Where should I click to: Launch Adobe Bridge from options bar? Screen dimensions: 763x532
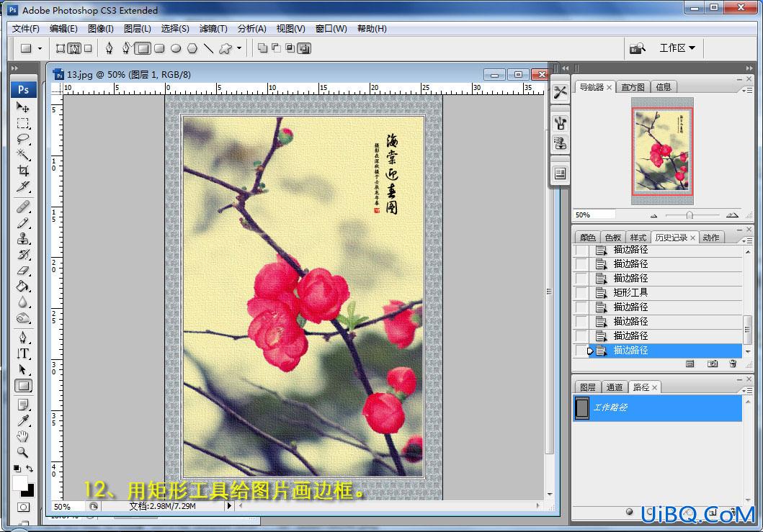tap(638, 48)
